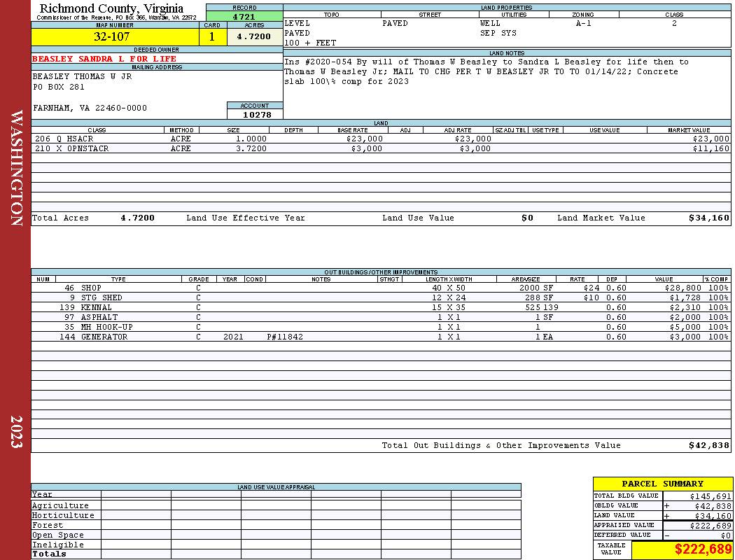Image resolution: width=735 pixels, height=560 pixels.
Task: Select deeded owner BEASLEY SANDRA L FOR LIFE
Action: [x=104, y=59]
